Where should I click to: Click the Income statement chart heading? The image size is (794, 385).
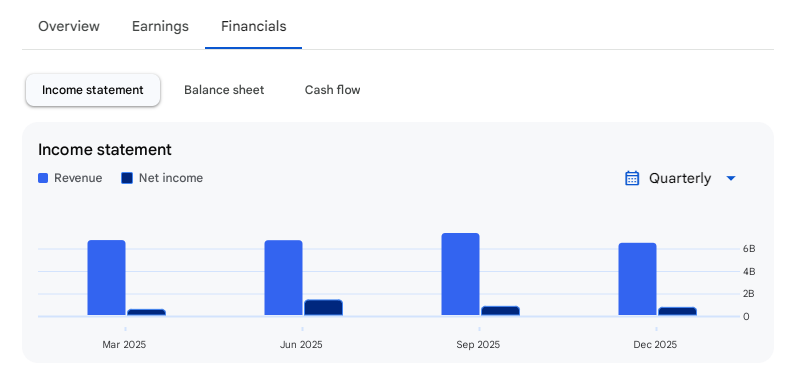point(105,150)
